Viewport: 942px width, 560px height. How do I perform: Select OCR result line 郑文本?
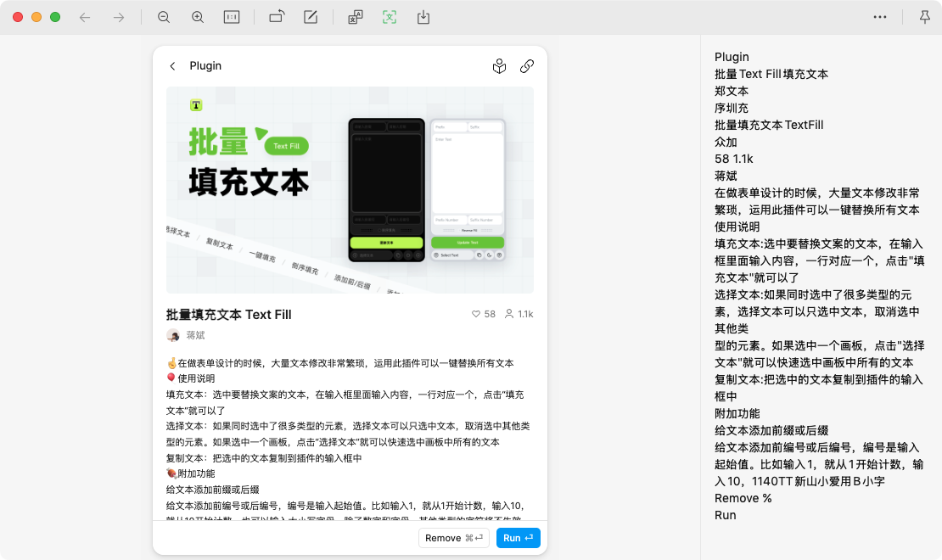point(732,91)
